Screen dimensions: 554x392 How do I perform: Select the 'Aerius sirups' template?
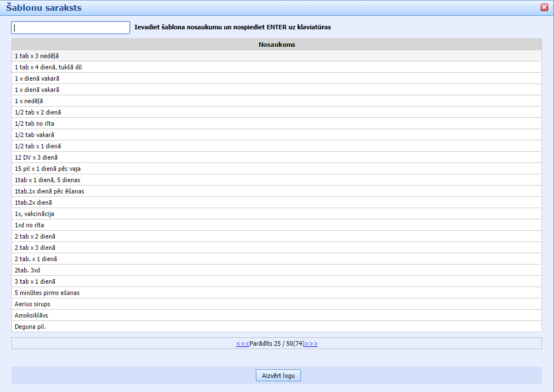[32, 304]
